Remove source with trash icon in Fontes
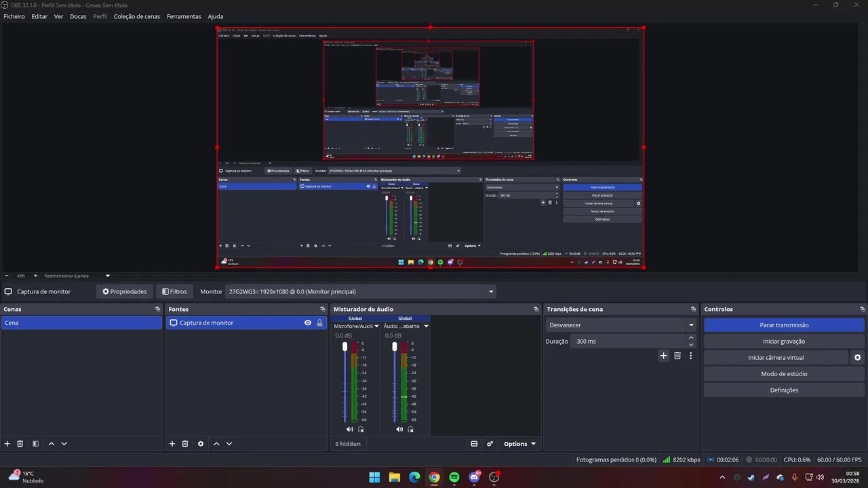Screen dimensions: 868x488 click(x=185, y=444)
